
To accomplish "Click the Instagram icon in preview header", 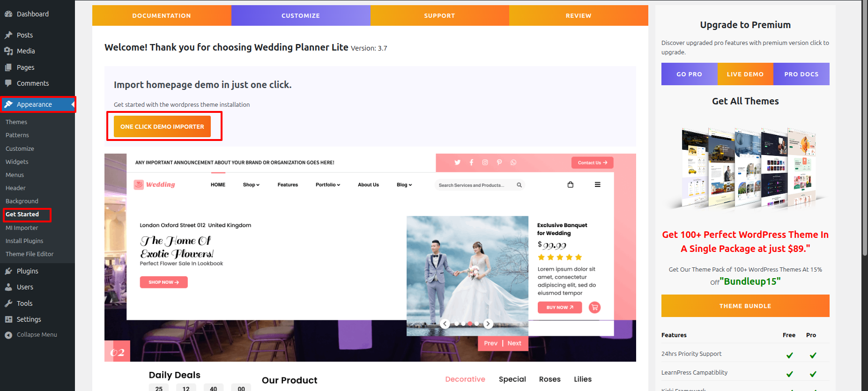I will click(x=485, y=162).
